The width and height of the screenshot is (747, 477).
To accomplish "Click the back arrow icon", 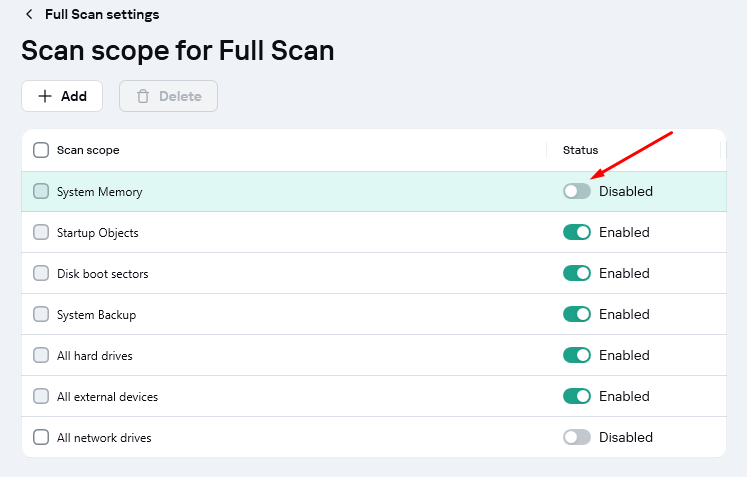I will coord(29,14).
